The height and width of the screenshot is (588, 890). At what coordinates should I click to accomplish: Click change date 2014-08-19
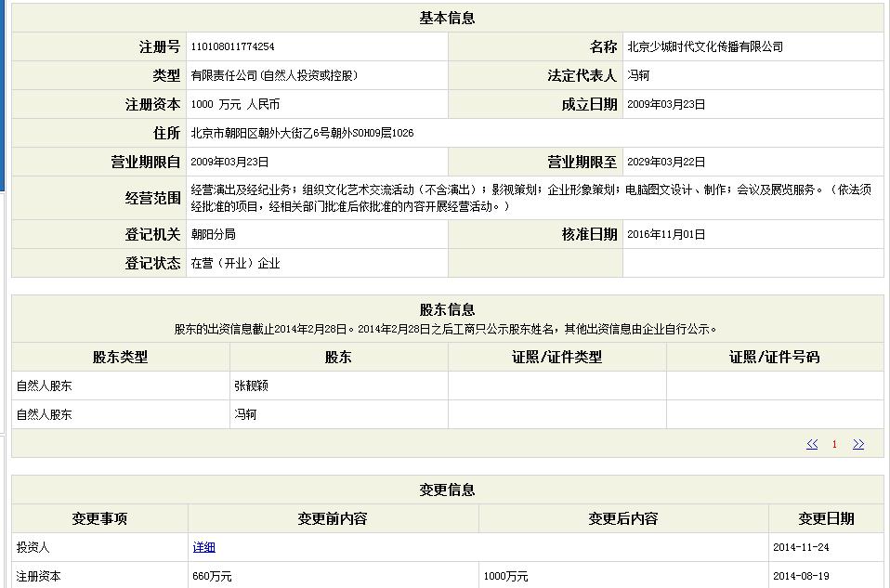pos(801,576)
